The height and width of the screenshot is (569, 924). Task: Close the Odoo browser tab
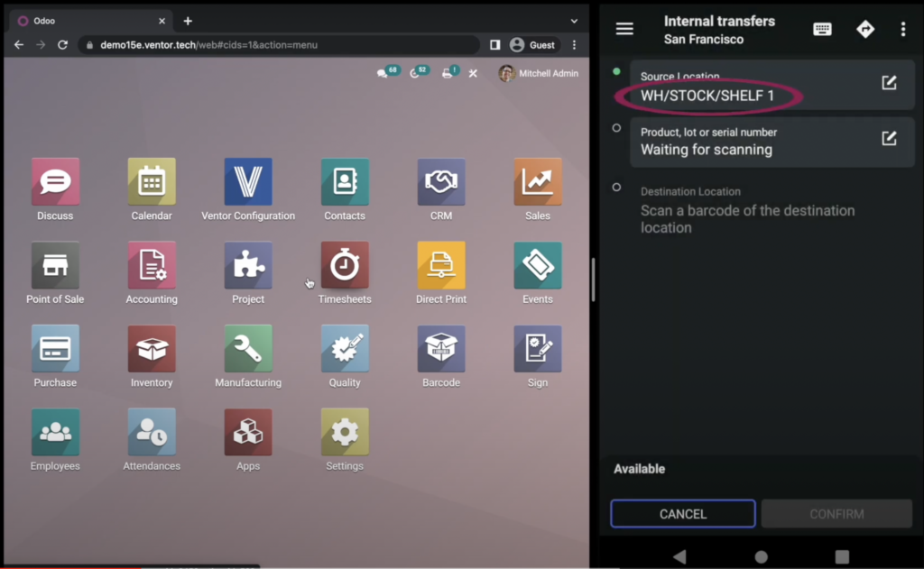point(162,22)
